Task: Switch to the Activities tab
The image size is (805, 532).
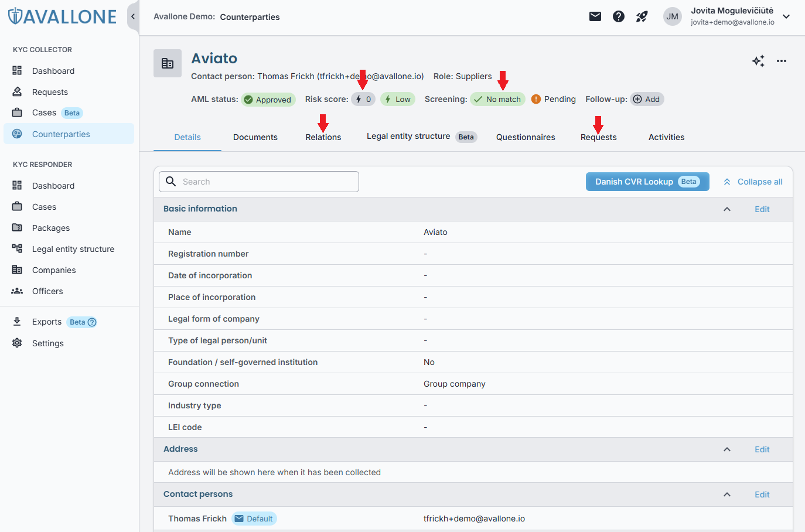Action: pos(667,137)
